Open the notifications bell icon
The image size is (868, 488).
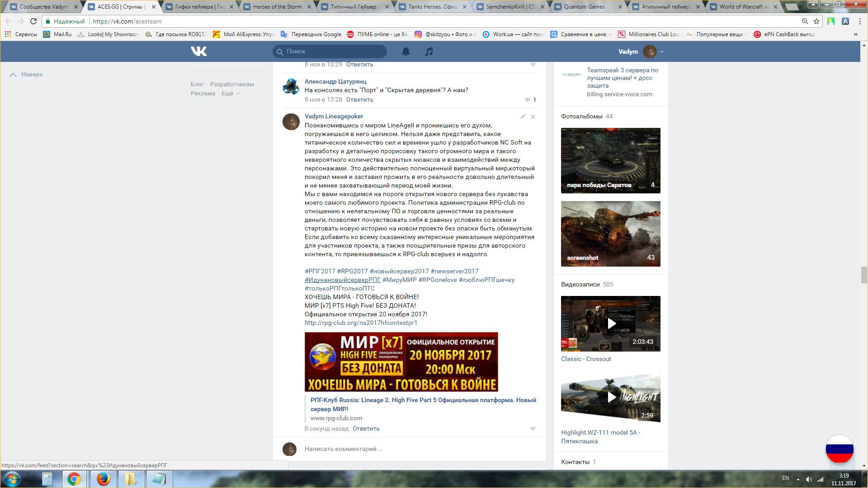406,52
